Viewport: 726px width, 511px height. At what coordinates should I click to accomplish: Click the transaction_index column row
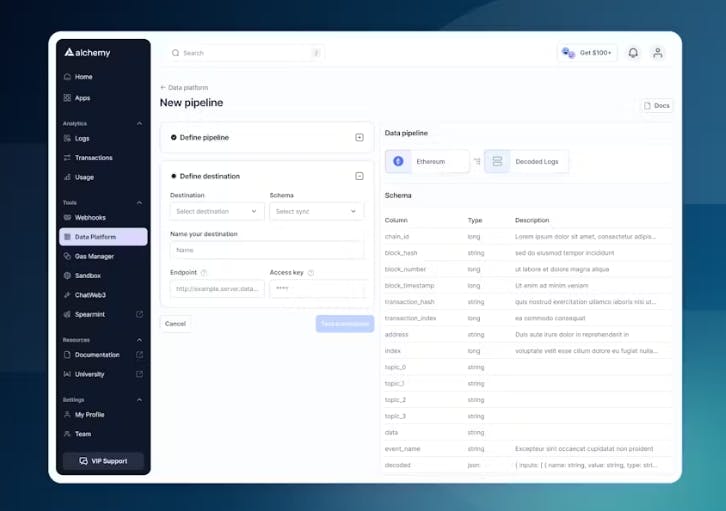tap(528, 318)
